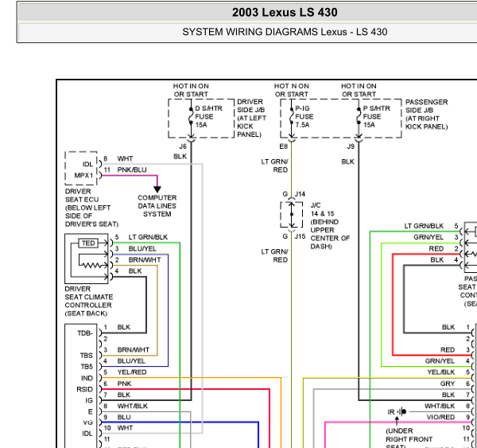477x448 pixels.
Task: Click the P S/HTR fuse symbol
Action: coord(359,116)
